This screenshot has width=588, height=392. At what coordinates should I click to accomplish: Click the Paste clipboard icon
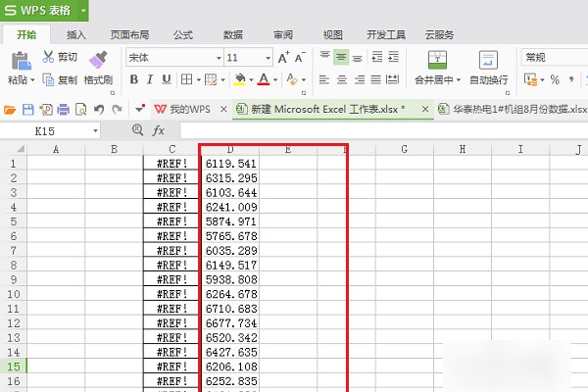coord(21,61)
